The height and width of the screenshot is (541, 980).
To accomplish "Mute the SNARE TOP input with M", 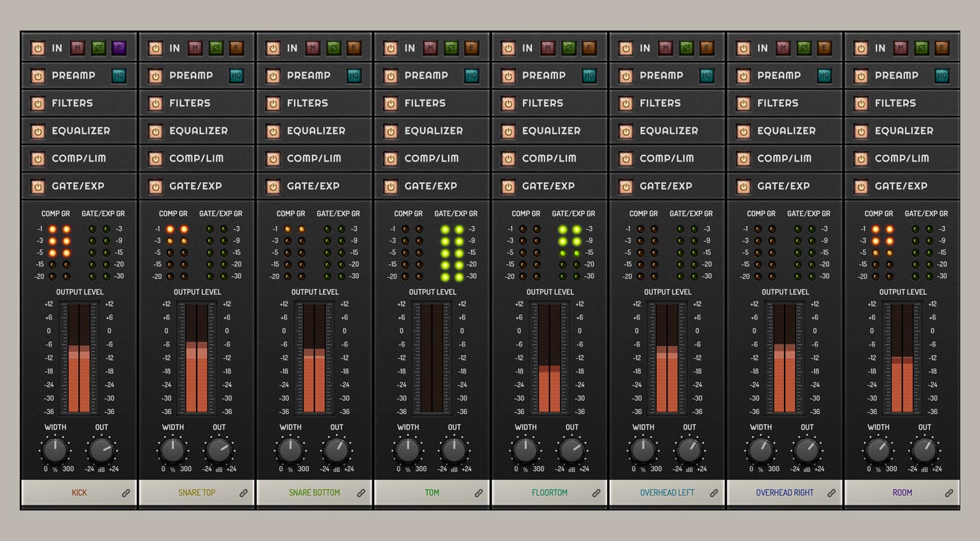I will (x=195, y=48).
